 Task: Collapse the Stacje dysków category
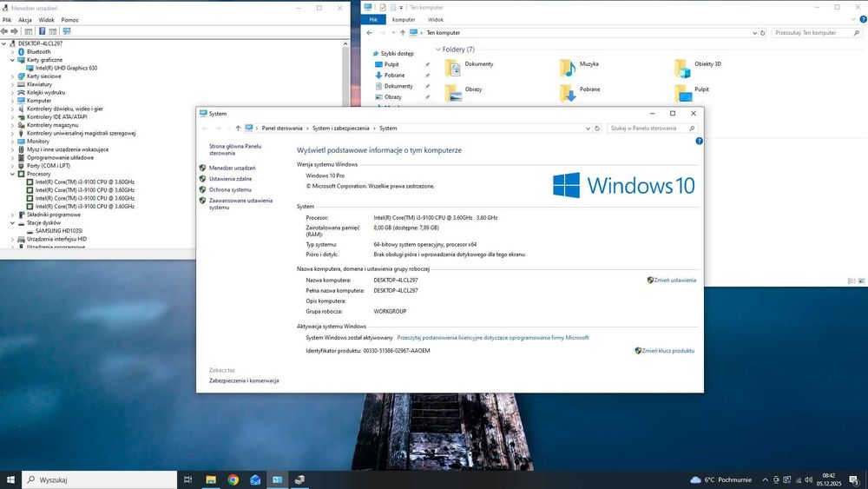coord(12,222)
